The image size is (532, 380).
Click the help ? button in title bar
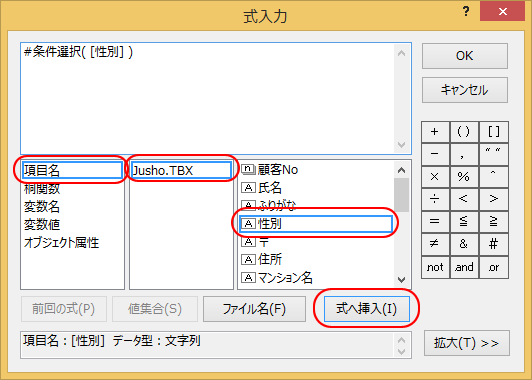click(467, 12)
